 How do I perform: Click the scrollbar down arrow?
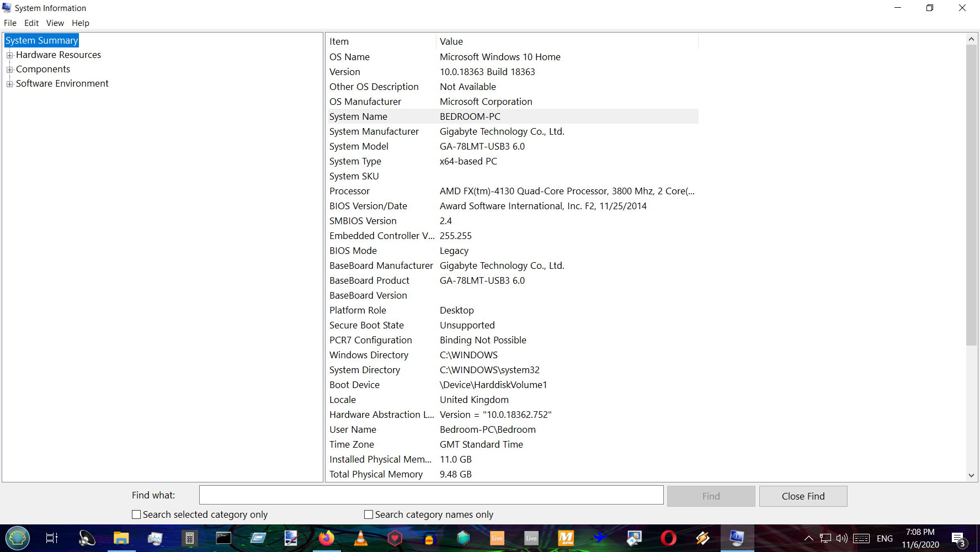click(971, 475)
